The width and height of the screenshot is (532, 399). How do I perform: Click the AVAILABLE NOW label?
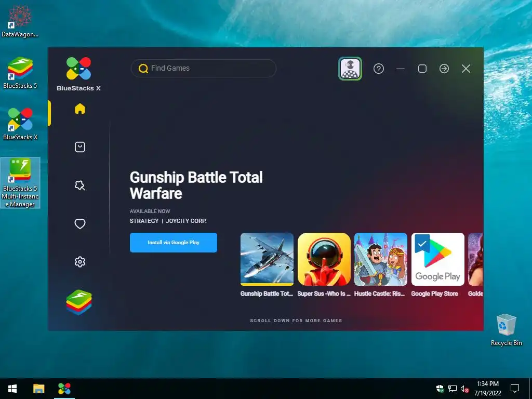click(150, 211)
